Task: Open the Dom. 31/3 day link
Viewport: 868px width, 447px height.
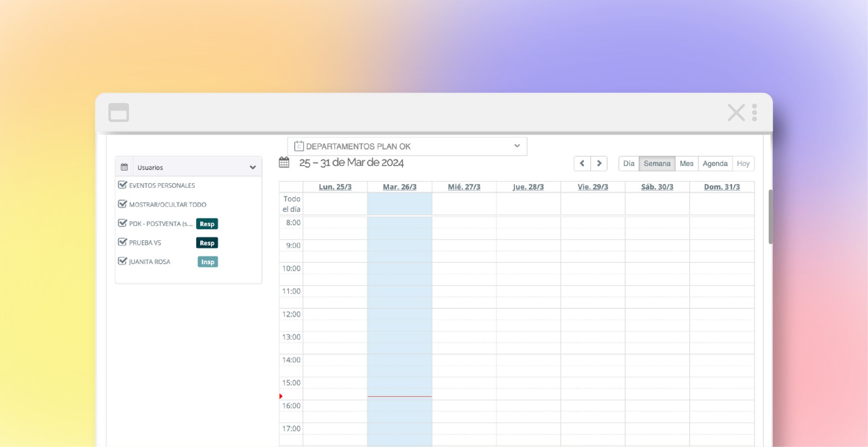Action: click(x=722, y=187)
